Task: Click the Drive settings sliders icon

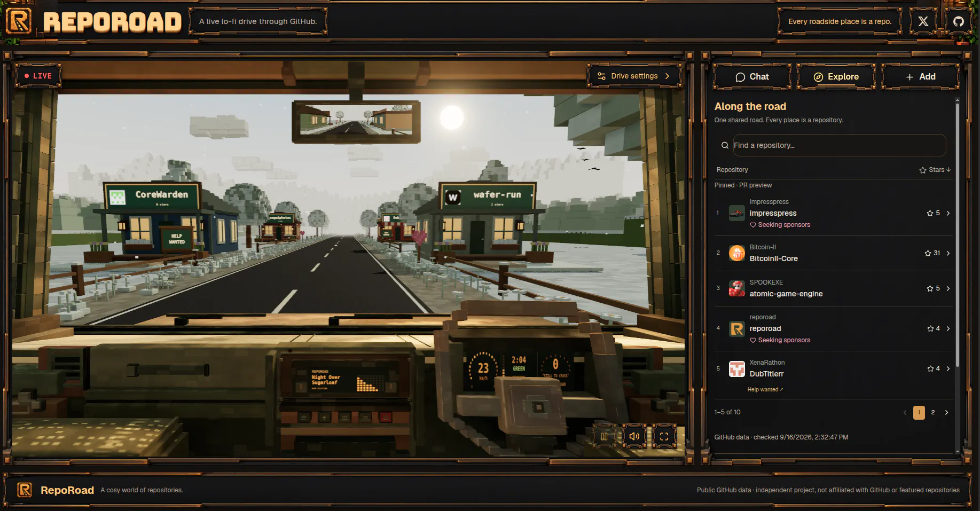Action: click(x=601, y=76)
